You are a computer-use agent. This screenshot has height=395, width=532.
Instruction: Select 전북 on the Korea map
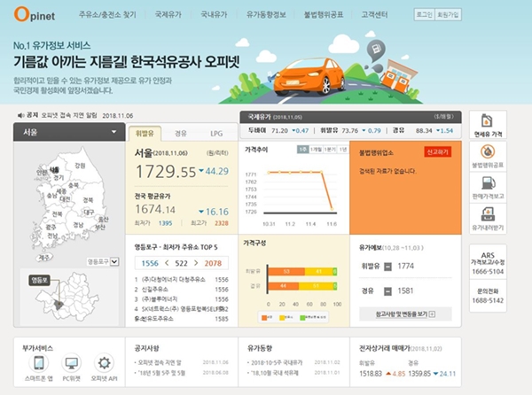[57, 214]
